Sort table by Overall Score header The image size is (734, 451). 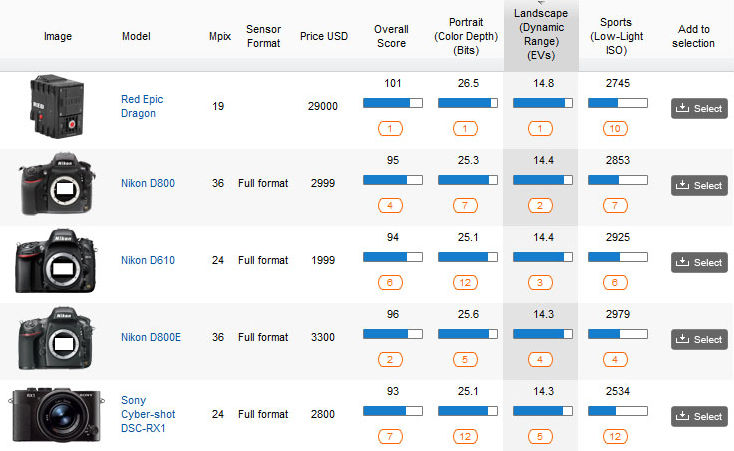(x=391, y=36)
